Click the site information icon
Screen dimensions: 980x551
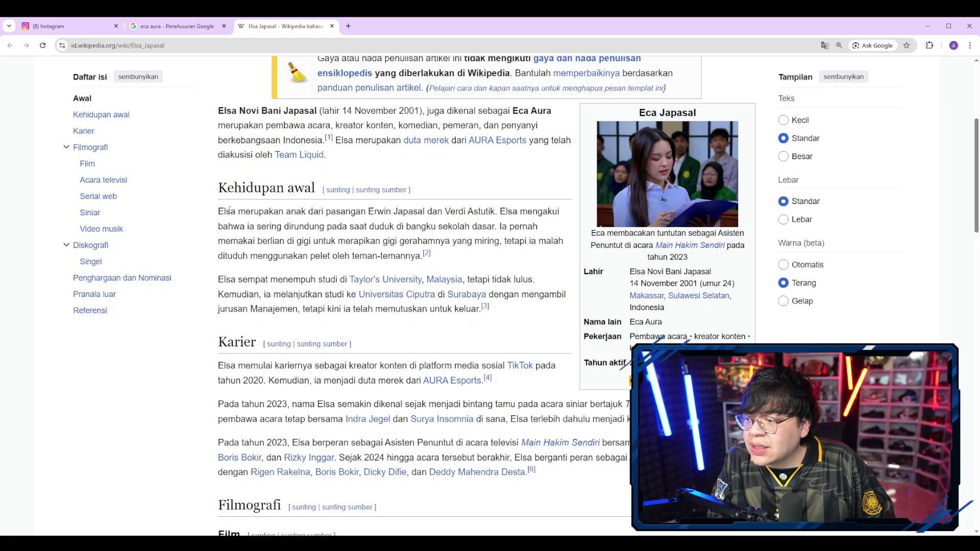click(62, 45)
